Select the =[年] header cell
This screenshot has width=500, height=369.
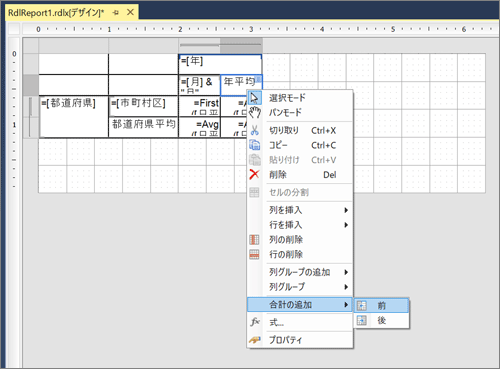[220, 64]
